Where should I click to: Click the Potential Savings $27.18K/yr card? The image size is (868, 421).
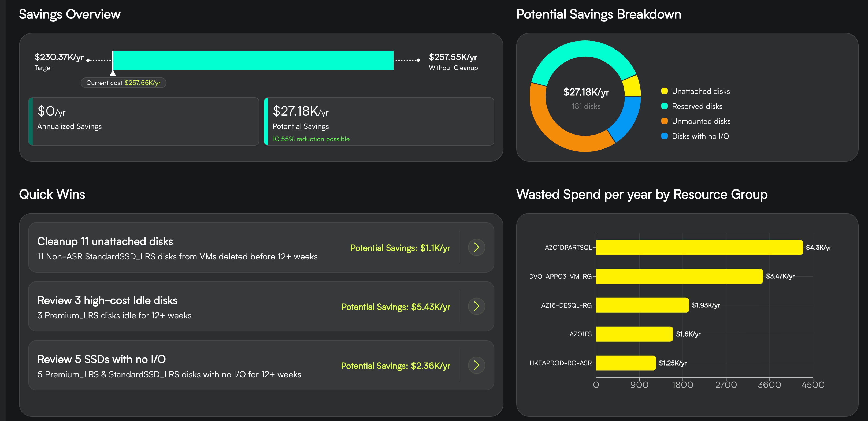[x=379, y=122]
